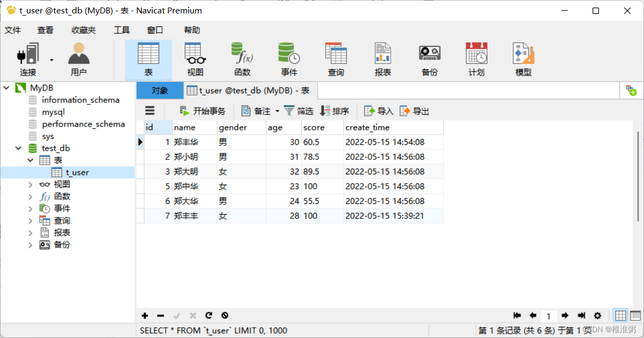Open the 文件 menu

[x=13, y=30]
